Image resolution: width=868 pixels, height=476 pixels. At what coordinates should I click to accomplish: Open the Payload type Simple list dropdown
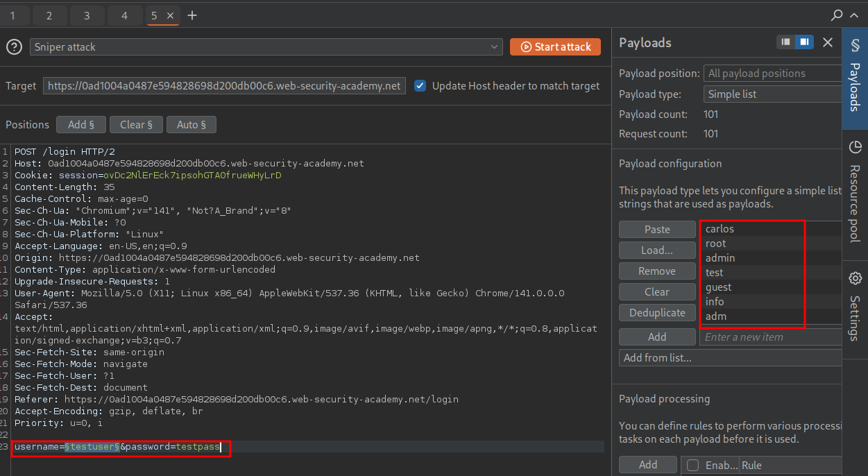click(x=772, y=94)
